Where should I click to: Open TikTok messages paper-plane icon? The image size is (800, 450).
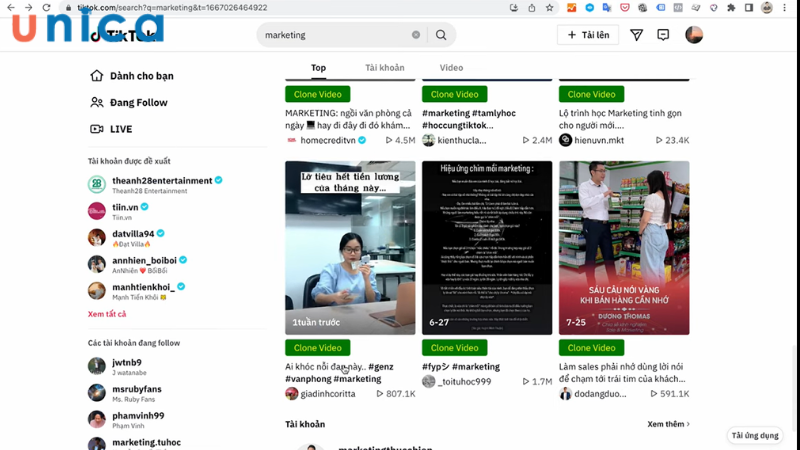(x=636, y=35)
